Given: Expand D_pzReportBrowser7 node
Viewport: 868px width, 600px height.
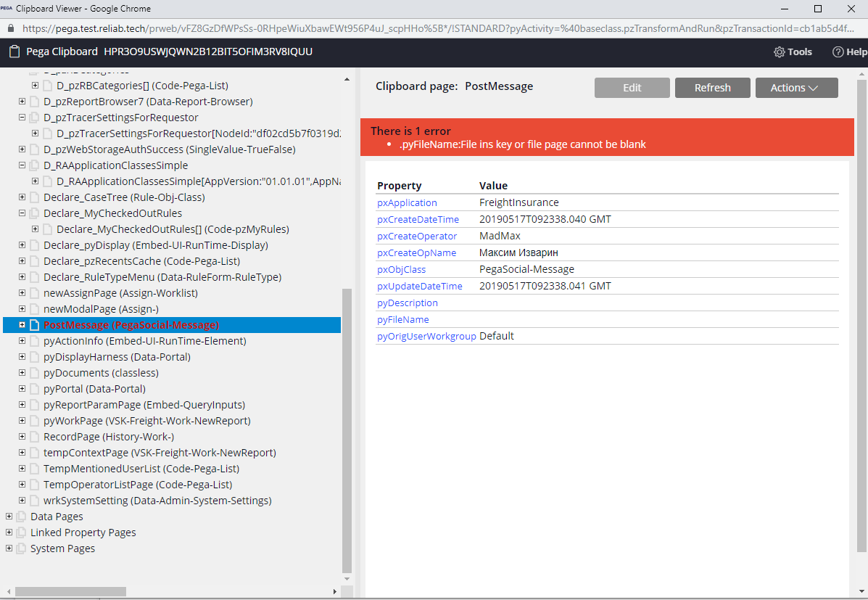Looking at the screenshot, I should [22, 102].
